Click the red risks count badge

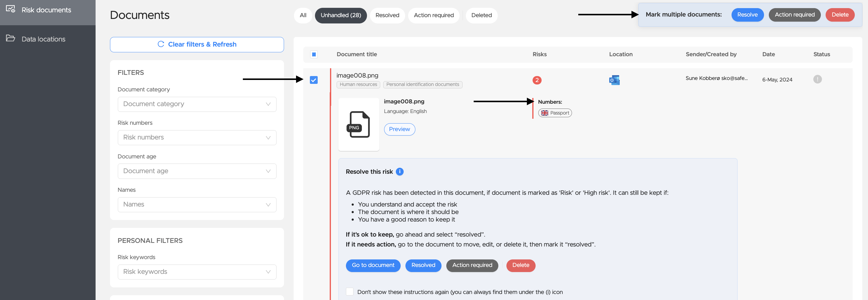coord(537,80)
